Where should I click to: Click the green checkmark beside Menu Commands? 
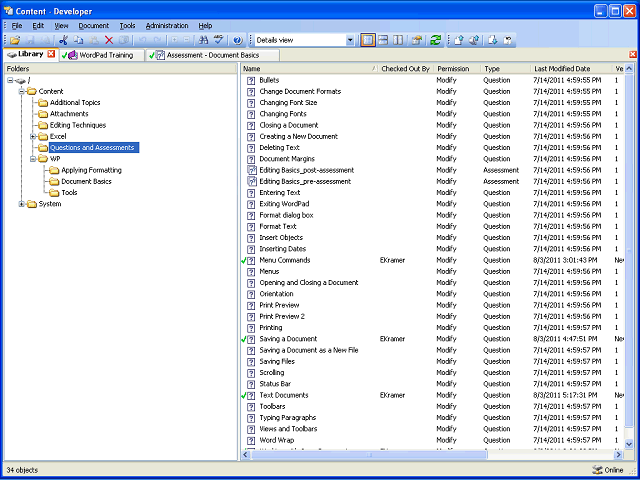pyautogui.click(x=244, y=261)
